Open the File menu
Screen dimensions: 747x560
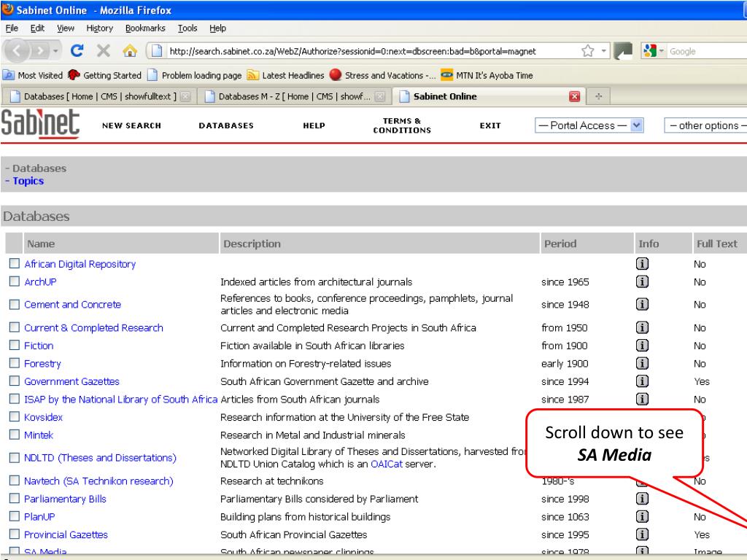coord(12,28)
